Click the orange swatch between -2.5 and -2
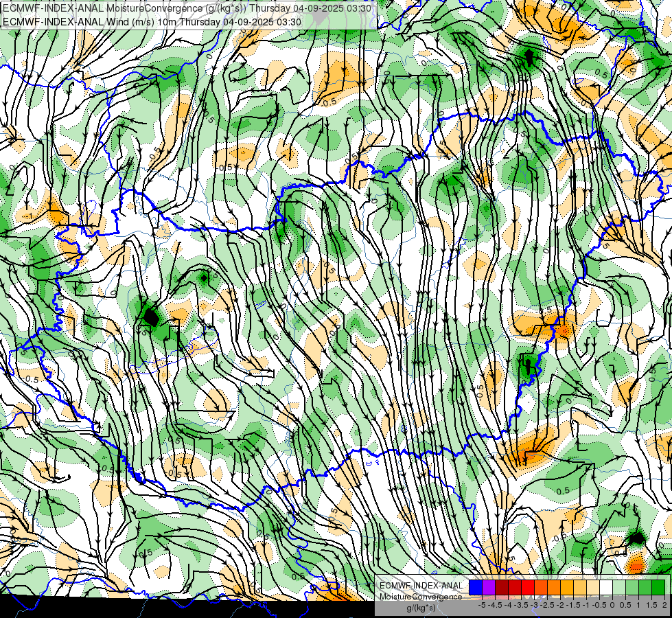 (554, 587)
